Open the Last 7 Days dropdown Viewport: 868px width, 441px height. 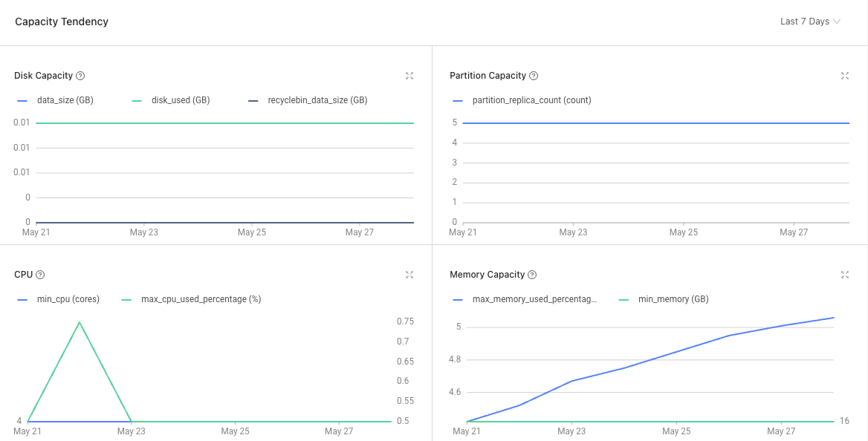811,22
